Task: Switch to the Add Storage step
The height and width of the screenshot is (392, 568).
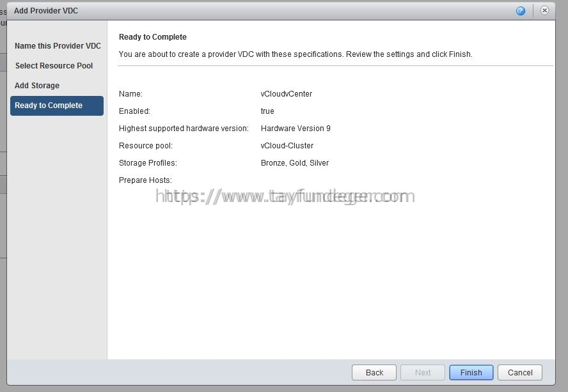Action: coord(37,86)
